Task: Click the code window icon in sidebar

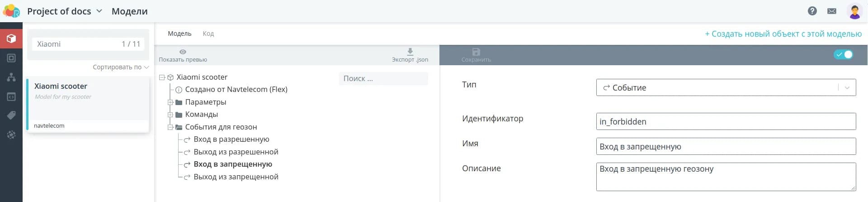Action: [x=11, y=96]
